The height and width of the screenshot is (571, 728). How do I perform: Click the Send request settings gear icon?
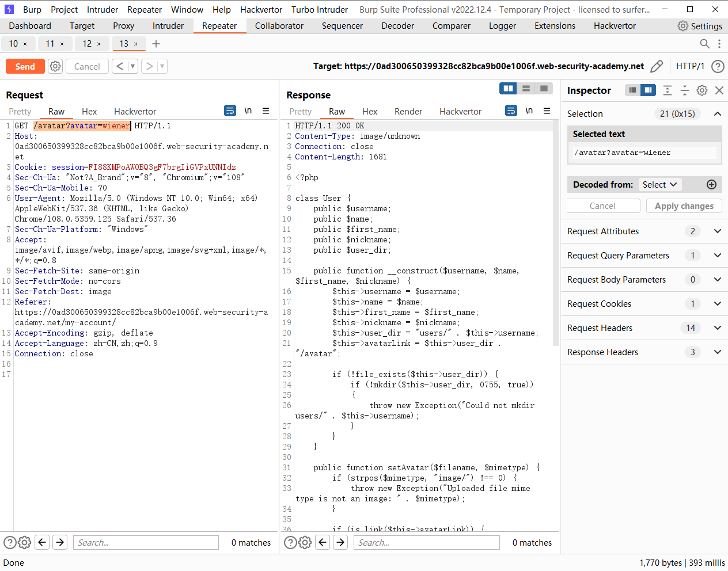(55, 66)
